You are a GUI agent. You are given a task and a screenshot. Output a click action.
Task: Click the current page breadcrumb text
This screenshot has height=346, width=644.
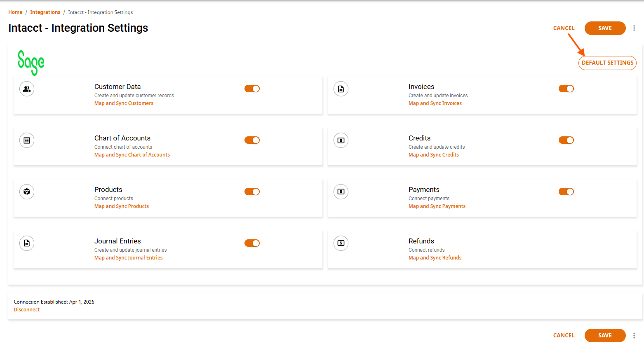(101, 12)
